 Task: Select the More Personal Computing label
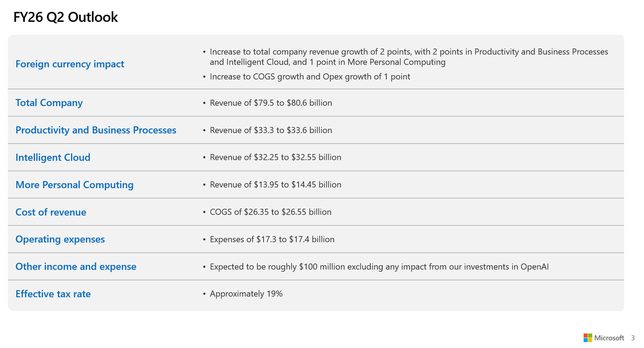(74, 185)
